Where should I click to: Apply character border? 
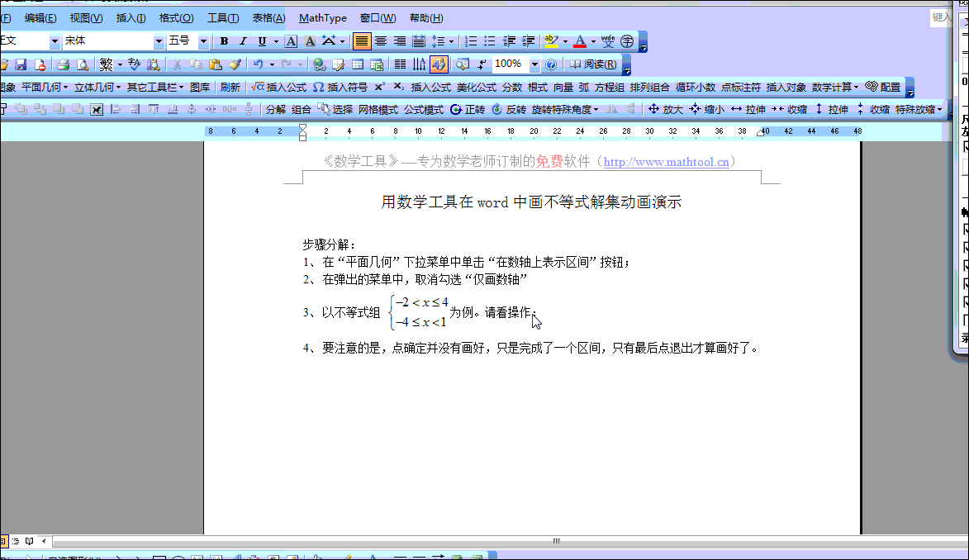tap(291, 41)
